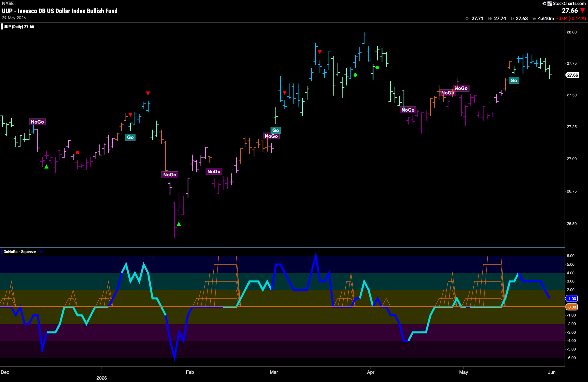Click the large 27.66 last price
Screen dimensions: 588x382
pyautogui.click(x=570, y=10)
